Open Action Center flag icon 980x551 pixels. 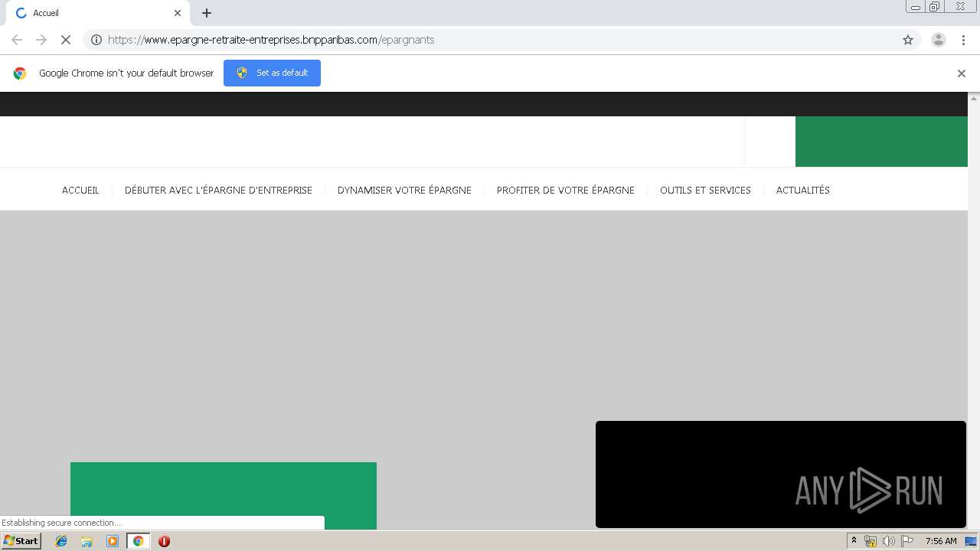[906, 541]
